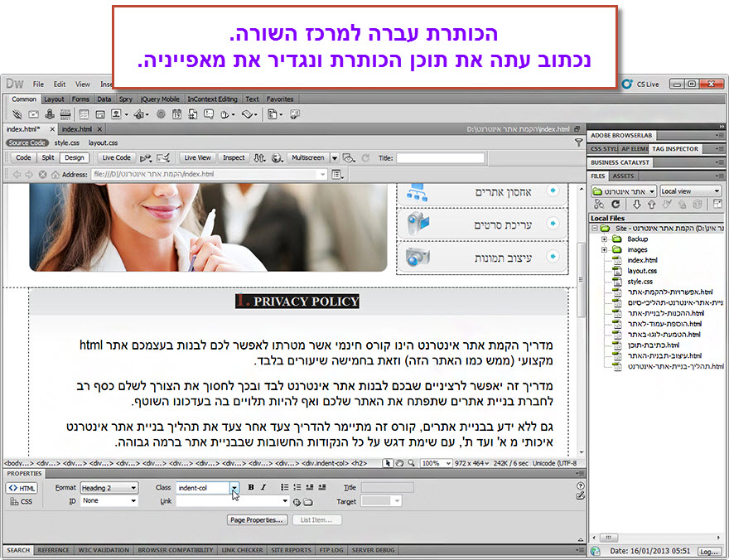Select the Hyperlink insert icon
Image resolution: width=729 pixels, height=560 pixels.
[x=17, y=113]
